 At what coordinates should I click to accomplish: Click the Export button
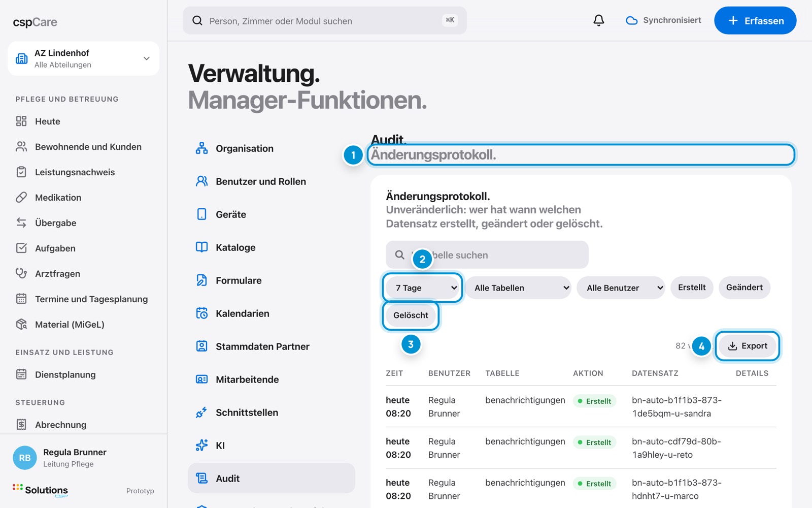[747, 346]
